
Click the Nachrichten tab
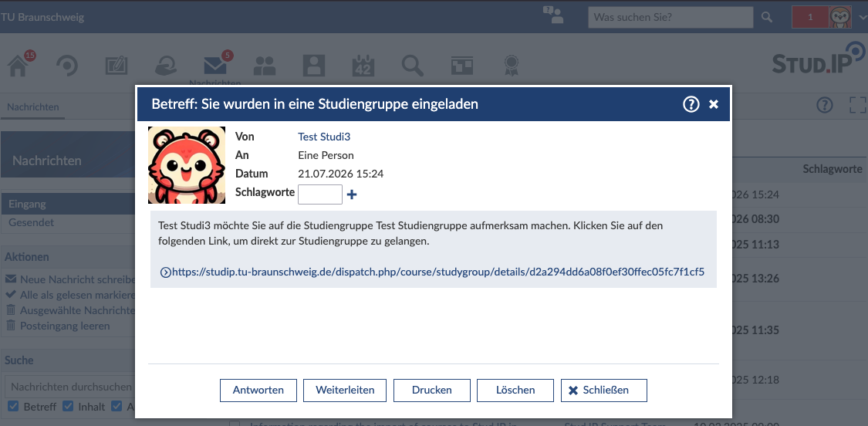click(x=32, y=107)
